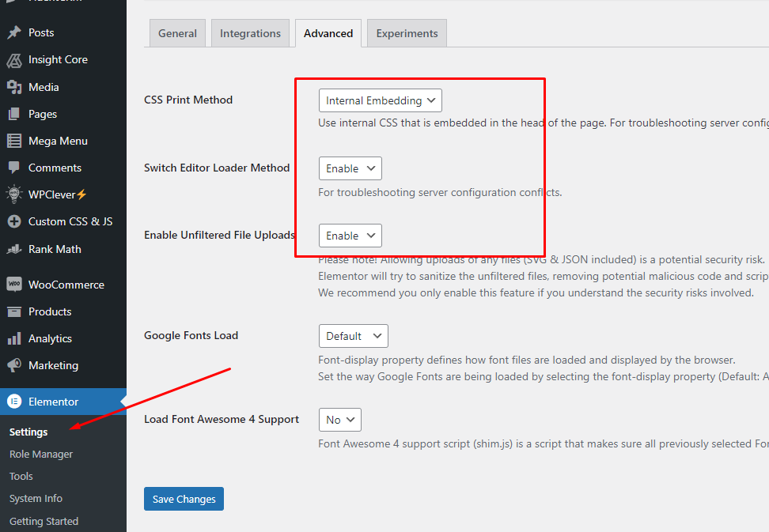Click the CSS Print Method label
This screenshot has width=769, height=532.
tap(188, 100)
